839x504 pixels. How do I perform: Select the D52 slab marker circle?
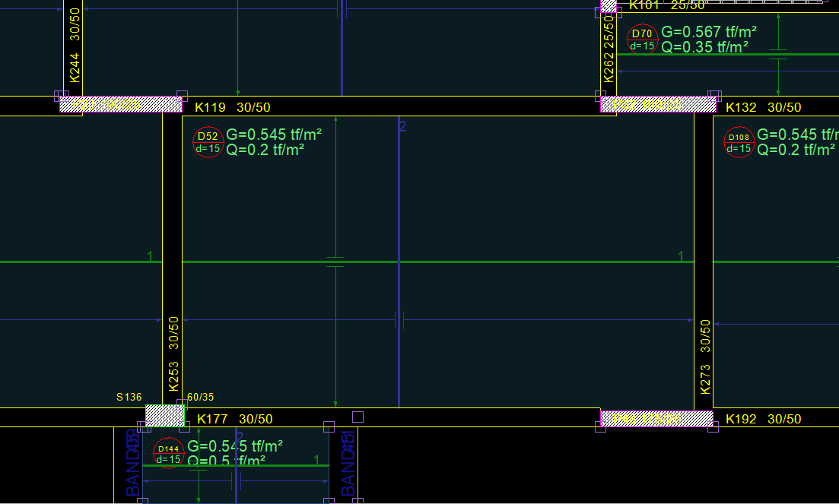(x=208, y=142)
